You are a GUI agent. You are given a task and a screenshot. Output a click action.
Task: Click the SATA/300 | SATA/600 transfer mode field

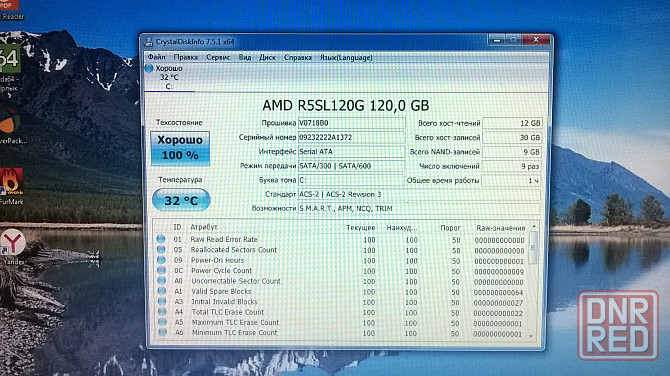pyautogui.click(x=351, y=166)
